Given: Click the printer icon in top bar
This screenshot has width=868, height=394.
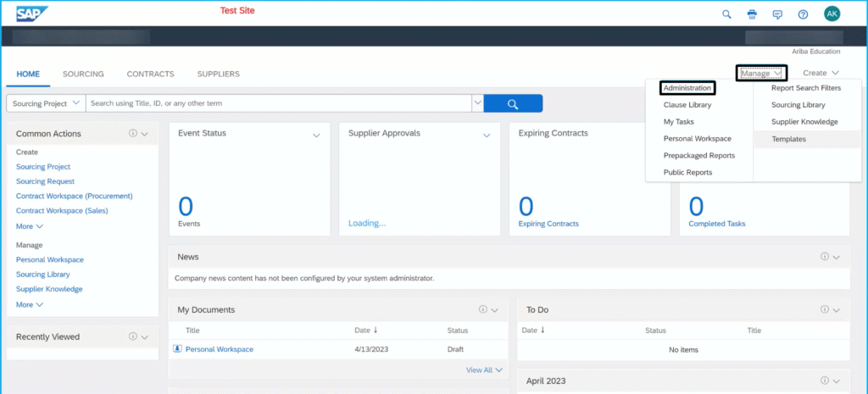Looking at the screenshot, I should click(751, 14).
